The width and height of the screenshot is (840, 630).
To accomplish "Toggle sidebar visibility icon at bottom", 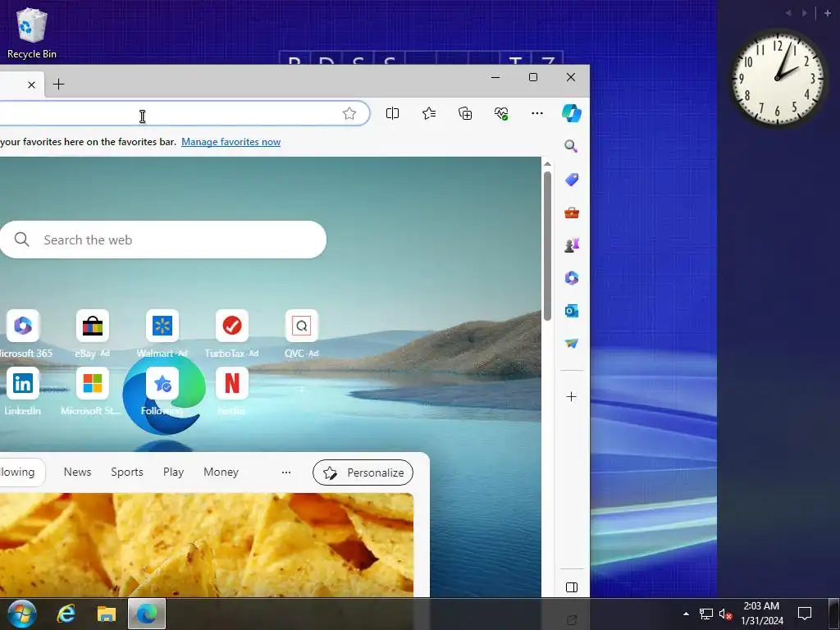I will pyautogui.click(x=571, y=587).
